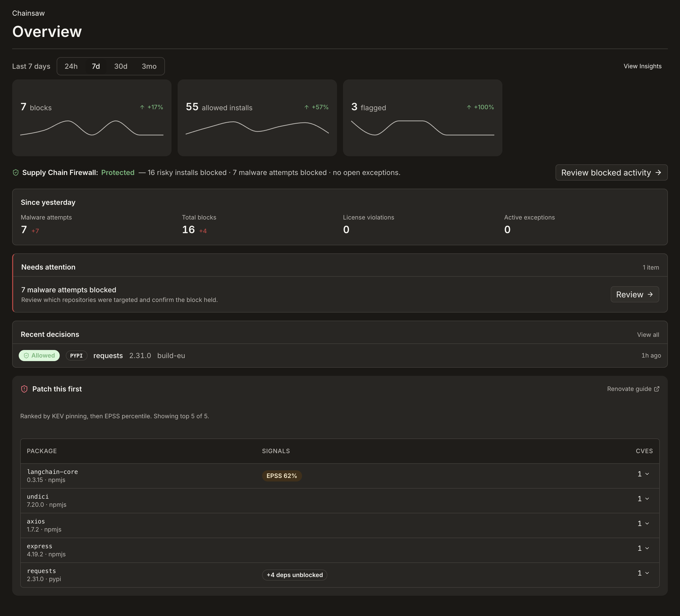Click the PYPI registry badge
The width and height of the screenshot is (680, 616).
[77, 355]
